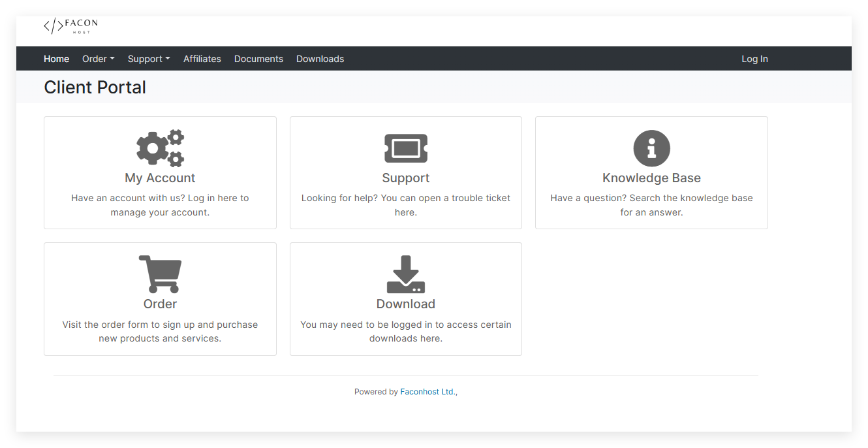Viewport: 868px width, 448px height.
Task: Follow the Faconhost Ltd. footer link
Action: pyautogui.click(x=429, y=392)
